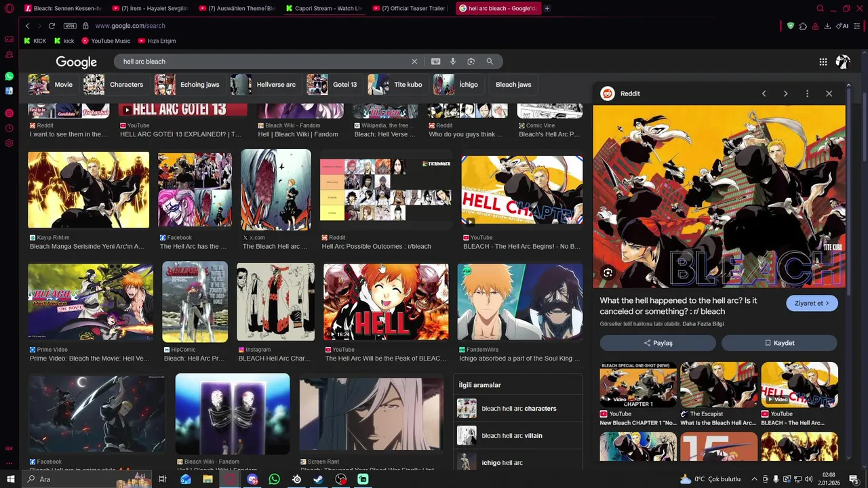The width and height of the screenshot is (868, 488).
Task: Show previous image in Reddit panel
Action: point(764,94)
